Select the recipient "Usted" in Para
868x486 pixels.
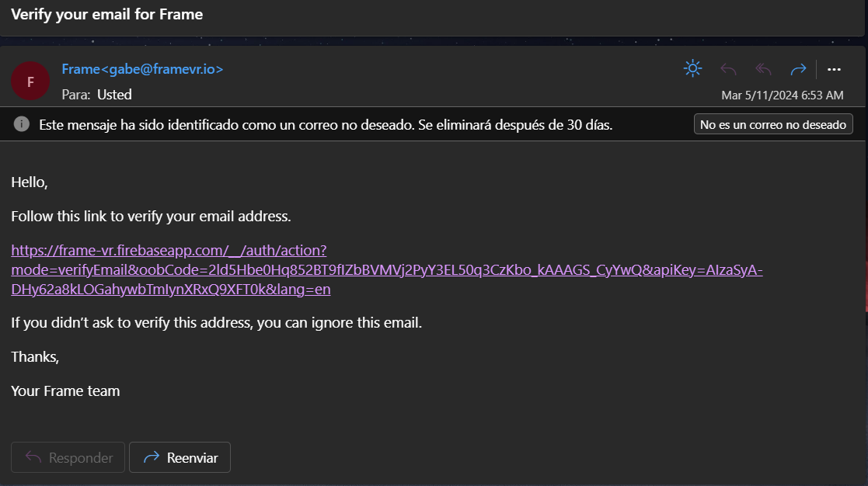(x=114, y=95)
